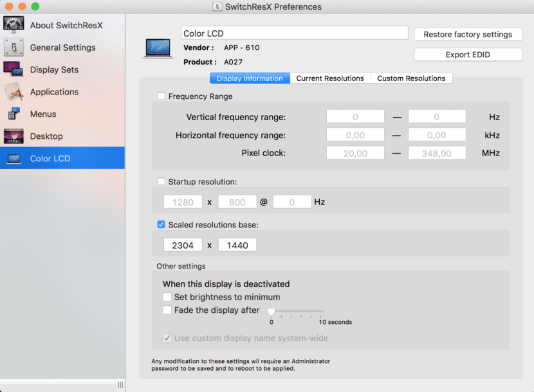Select Color LCD in the sidebar

[x=62, y=158]
